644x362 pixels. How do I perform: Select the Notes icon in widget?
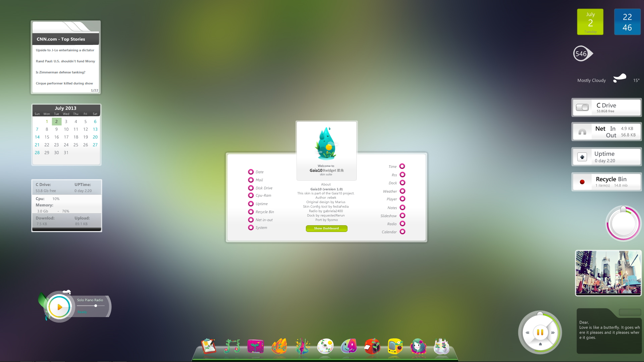point(401,207)
